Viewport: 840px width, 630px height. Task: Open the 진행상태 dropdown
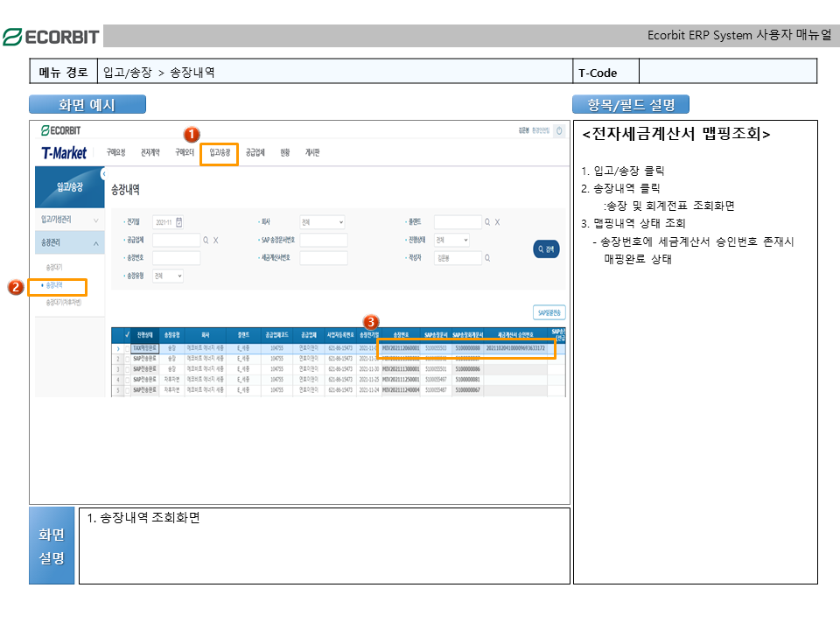click(452, 240)
